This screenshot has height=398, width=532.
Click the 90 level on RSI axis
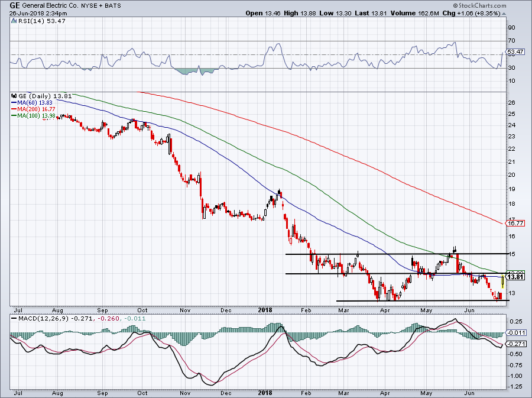(x=511, y=28)
